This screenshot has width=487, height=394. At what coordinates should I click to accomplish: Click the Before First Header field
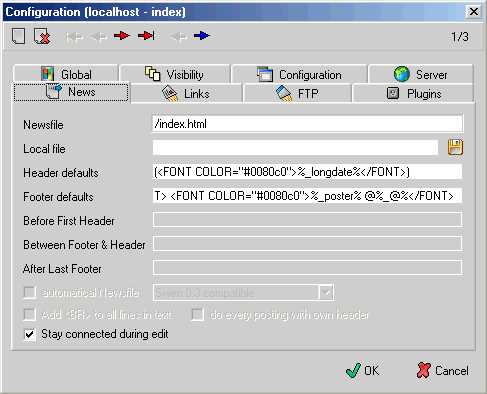307,220
